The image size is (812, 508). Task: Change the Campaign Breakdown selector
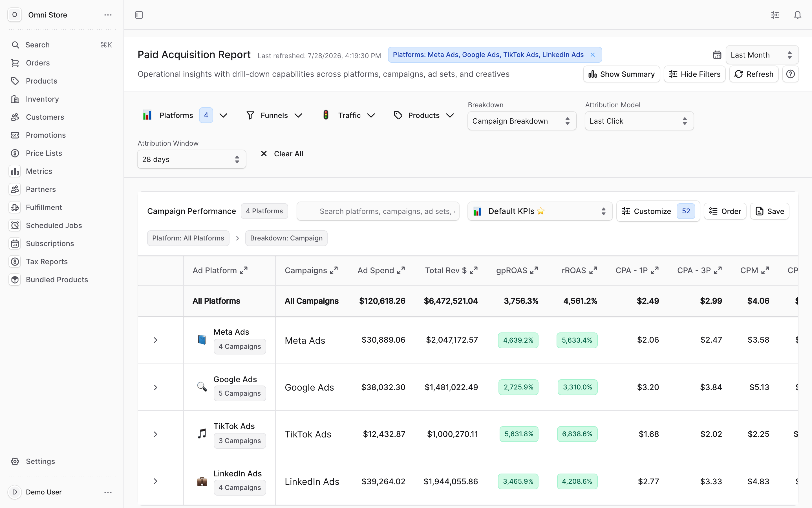[x=522, y=121]
